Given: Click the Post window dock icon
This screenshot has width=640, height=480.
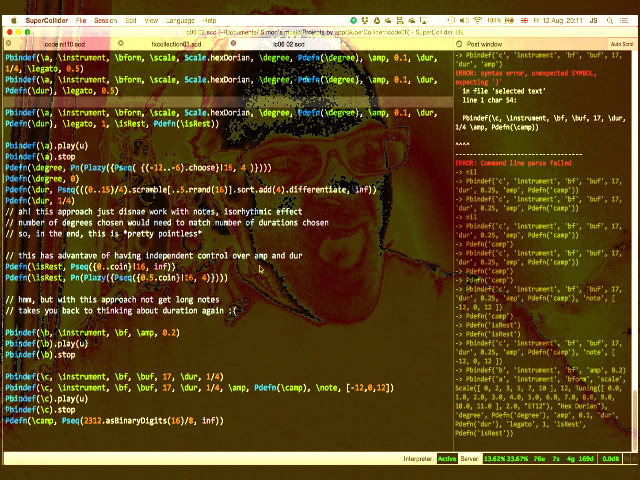Looking at the screenshot, I should (459, 44).
